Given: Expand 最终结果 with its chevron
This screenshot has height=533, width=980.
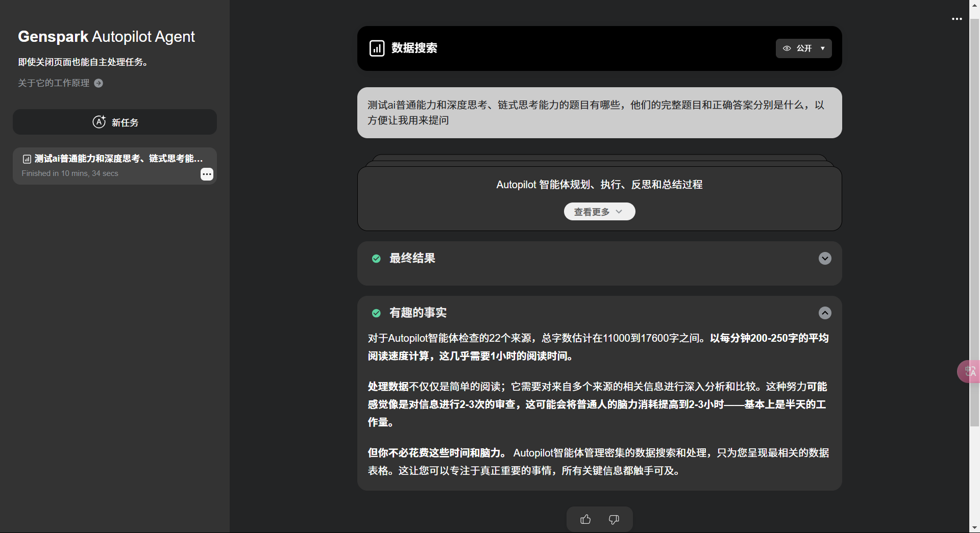Looking at the screenshot, I should 825,259.
